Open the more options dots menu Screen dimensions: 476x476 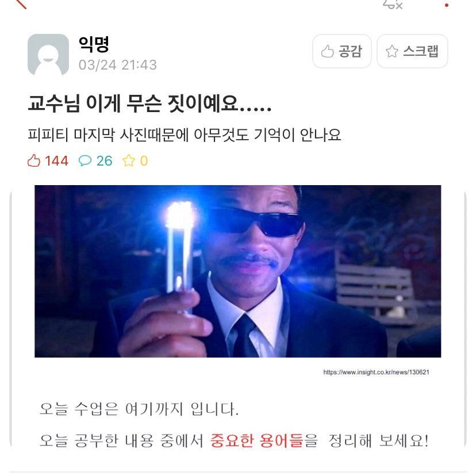(x=447, y=5)
